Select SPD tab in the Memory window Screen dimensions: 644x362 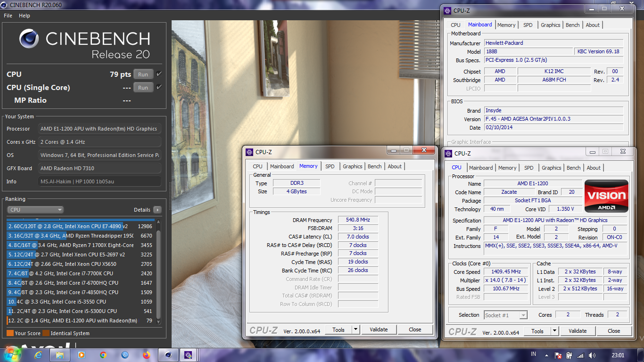click(x=330, y=166)
